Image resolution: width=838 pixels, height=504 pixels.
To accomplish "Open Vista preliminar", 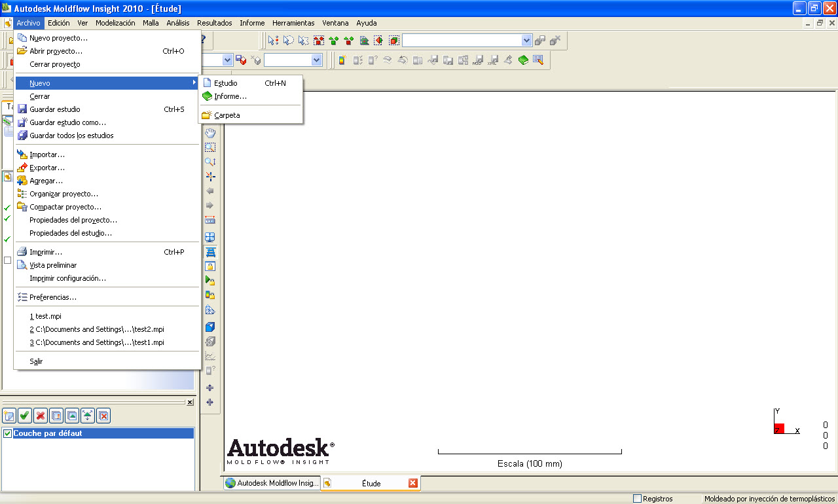I will coord(107,265).
